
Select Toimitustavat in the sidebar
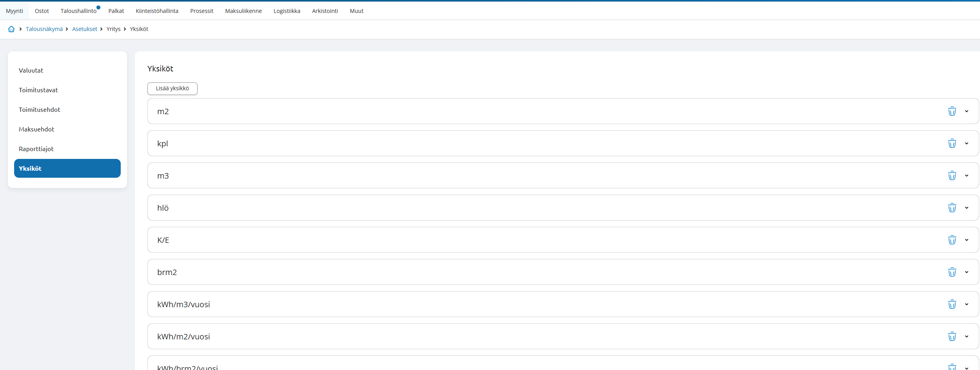point(67,90)
